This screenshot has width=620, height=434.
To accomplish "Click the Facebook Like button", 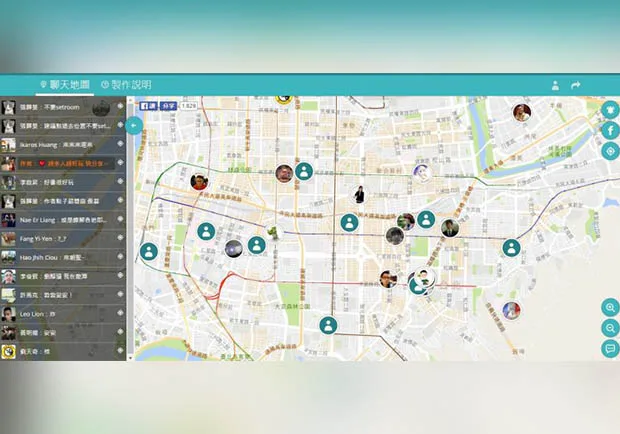I will coord(149,106).
